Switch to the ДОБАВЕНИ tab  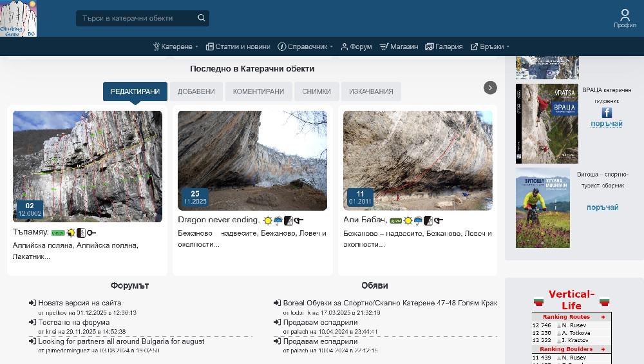(x=196, y=91)
